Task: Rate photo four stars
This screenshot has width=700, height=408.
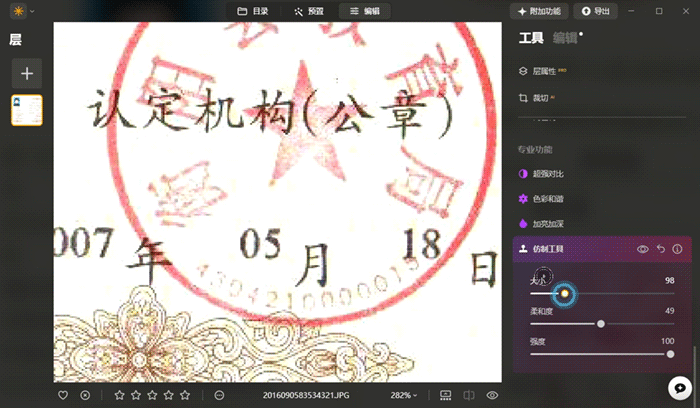Action: click(x=169, y=395)
